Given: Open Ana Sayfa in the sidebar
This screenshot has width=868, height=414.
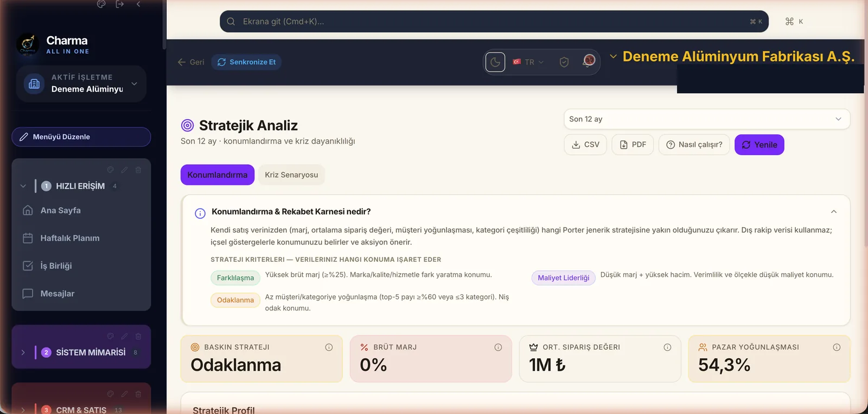Looking at the screenshot, I should [x=81, y=210].
